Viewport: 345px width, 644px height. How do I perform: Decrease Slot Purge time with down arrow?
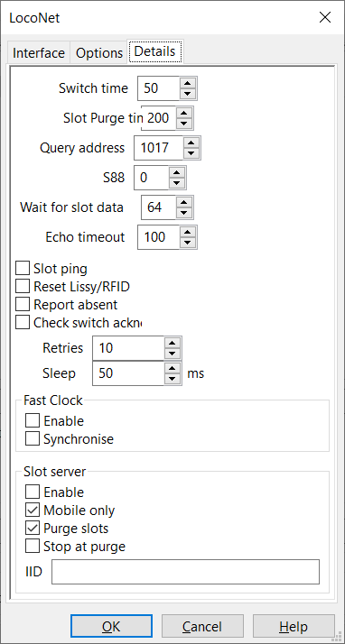click(184, 124)
